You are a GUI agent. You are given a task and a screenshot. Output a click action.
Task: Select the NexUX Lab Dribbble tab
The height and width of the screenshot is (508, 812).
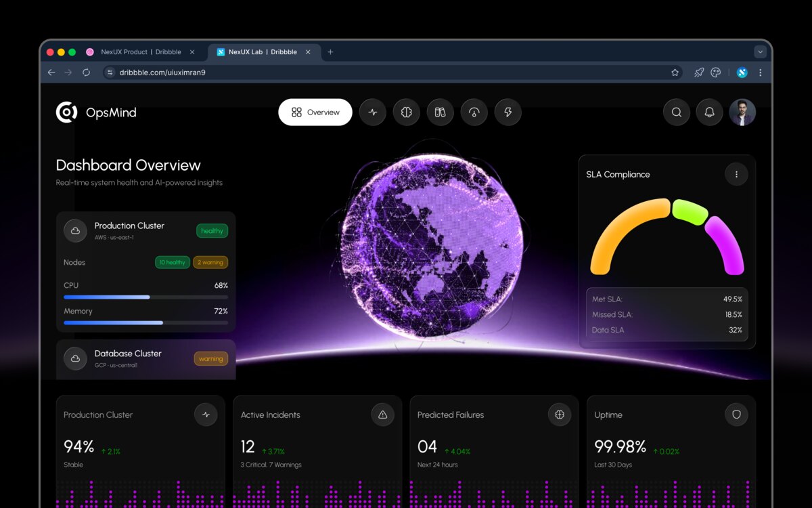(263, 52)
